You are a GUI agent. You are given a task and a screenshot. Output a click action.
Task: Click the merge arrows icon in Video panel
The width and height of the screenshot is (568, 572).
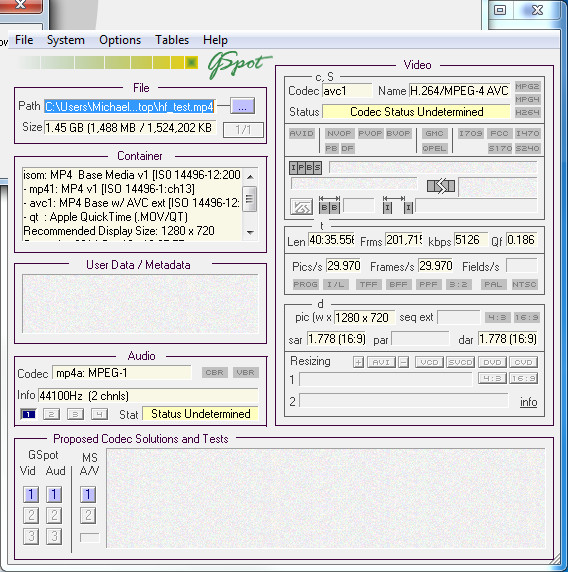pos(441,186)
